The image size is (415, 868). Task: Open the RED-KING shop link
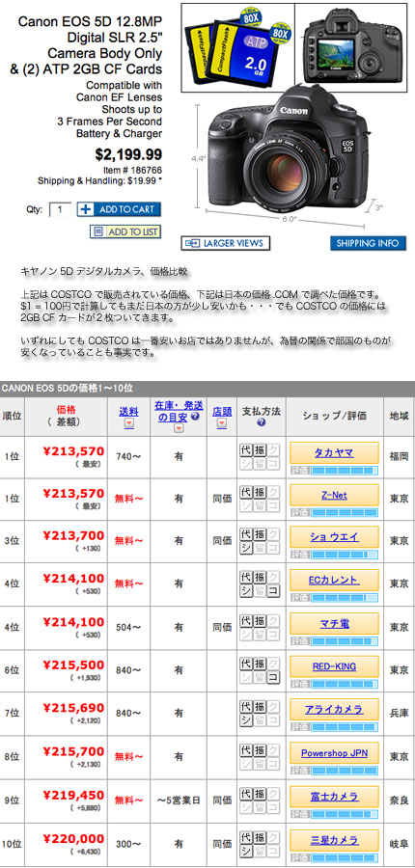click(x=334, y=666)
